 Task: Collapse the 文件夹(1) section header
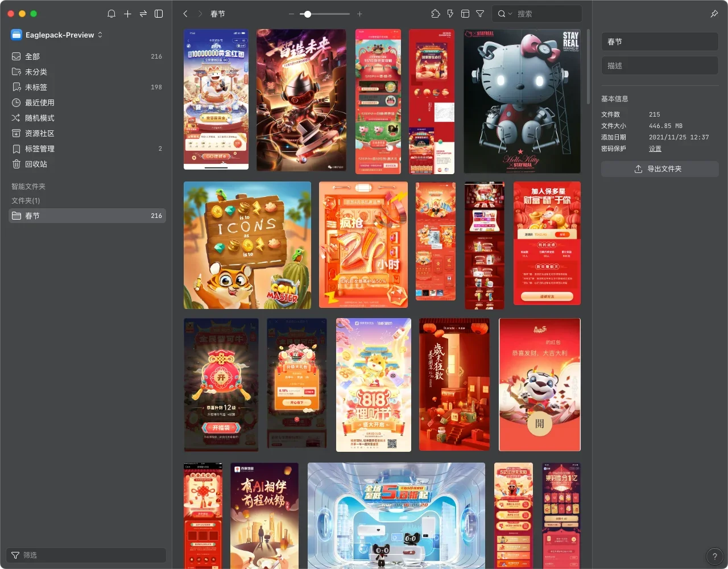point(26,201)
